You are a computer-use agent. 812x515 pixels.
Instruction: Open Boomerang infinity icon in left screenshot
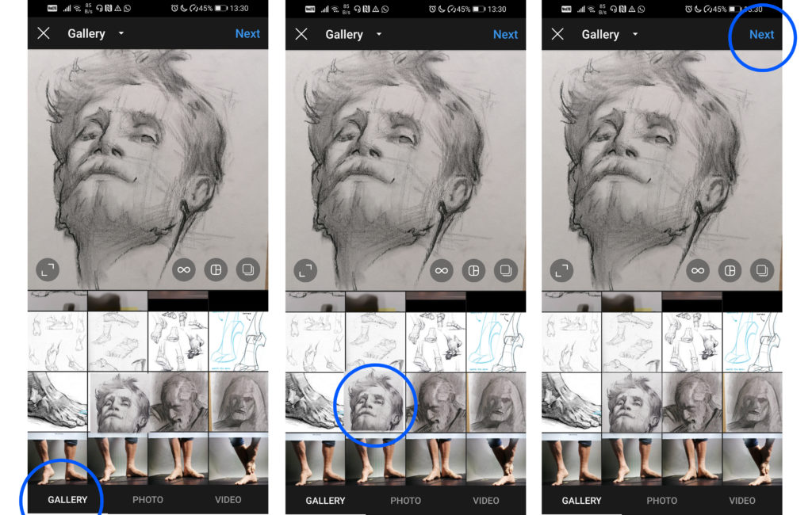(184, 269)
